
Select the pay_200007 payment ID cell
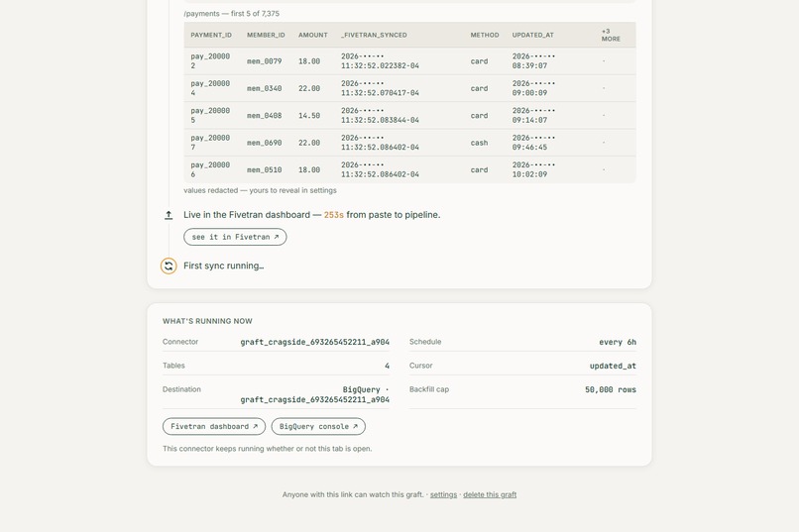tap(210, 143)
